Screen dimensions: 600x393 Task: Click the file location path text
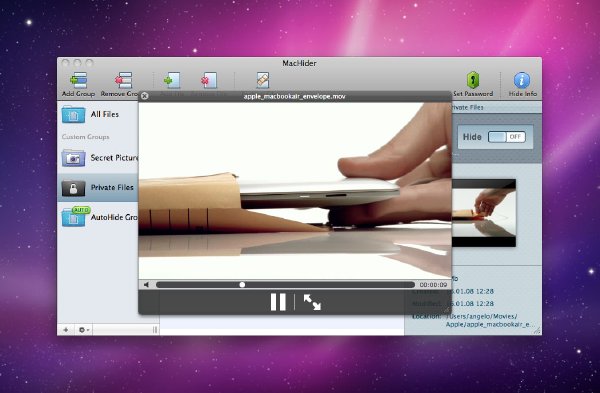[490, 320]
